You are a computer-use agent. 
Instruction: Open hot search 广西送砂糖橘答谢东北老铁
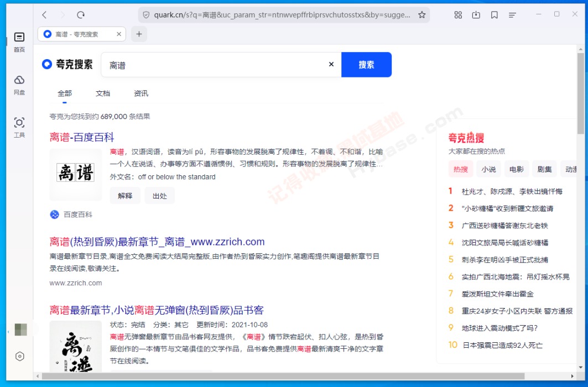[504, 226]
